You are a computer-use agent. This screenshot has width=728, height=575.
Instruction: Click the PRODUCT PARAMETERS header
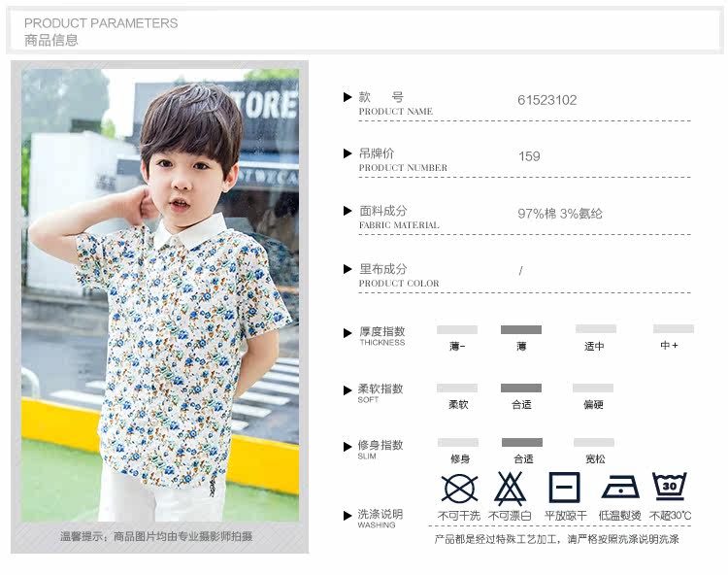pos(101,23)
